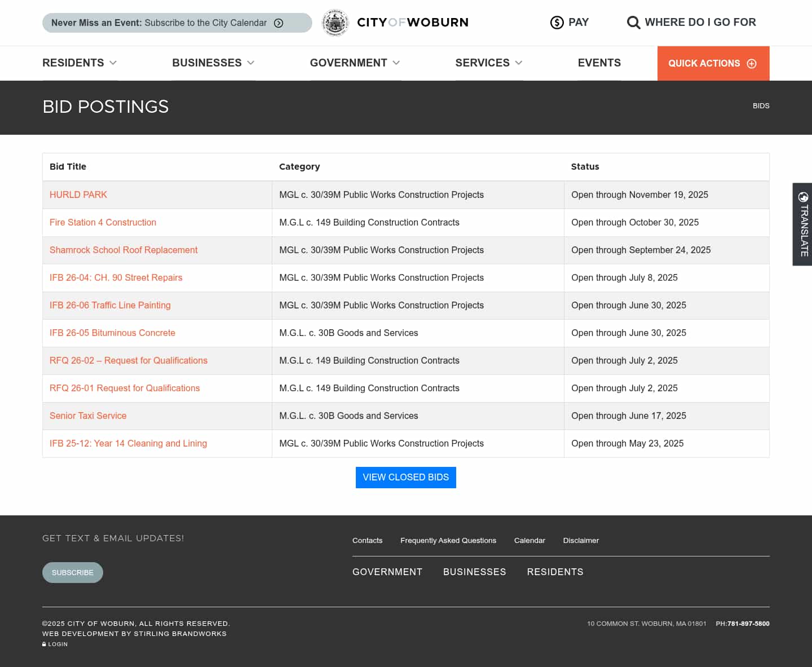812x667 pixels.
Task: Click the SUBSCRIBE button in footer
Action: tap(72, 572)
